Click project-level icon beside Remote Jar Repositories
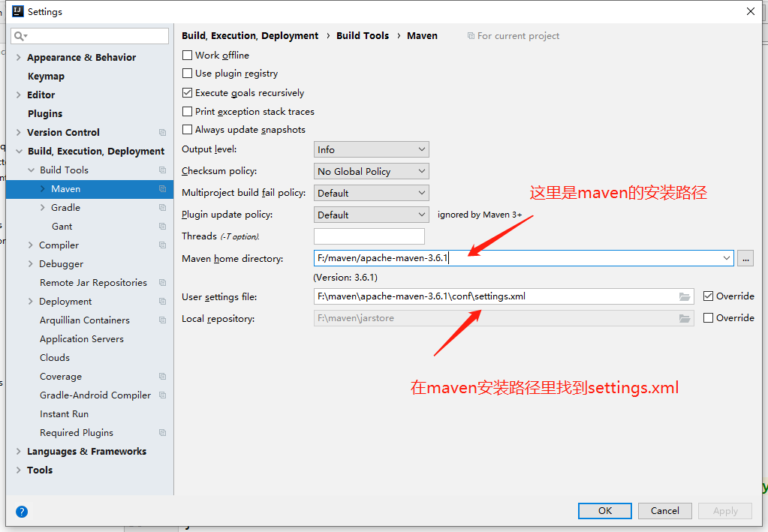Viewport: 768px width, 532px height. coord(163,282)
